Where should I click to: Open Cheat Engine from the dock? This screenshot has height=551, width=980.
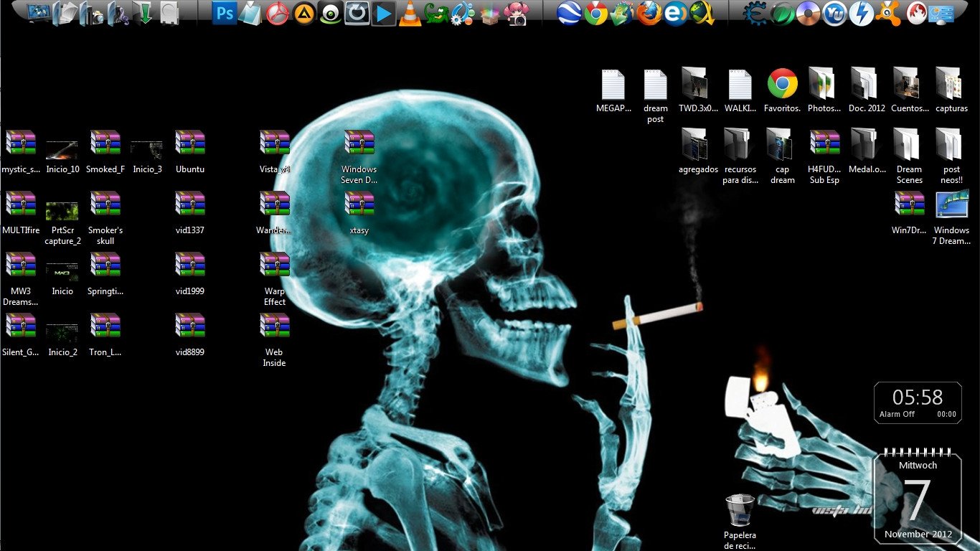tap(754, 13)
